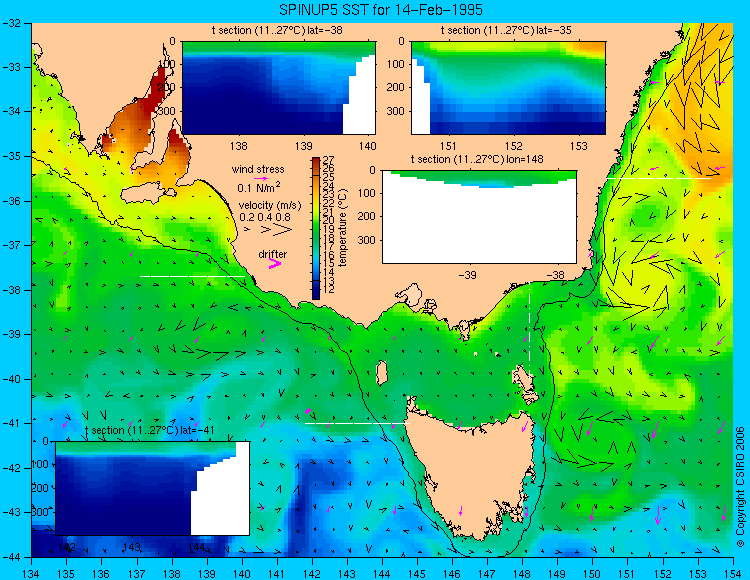Pick the green 20°C colorbar swatch
The height and width of the screenshot is (580, 750).
click(316, 220)
